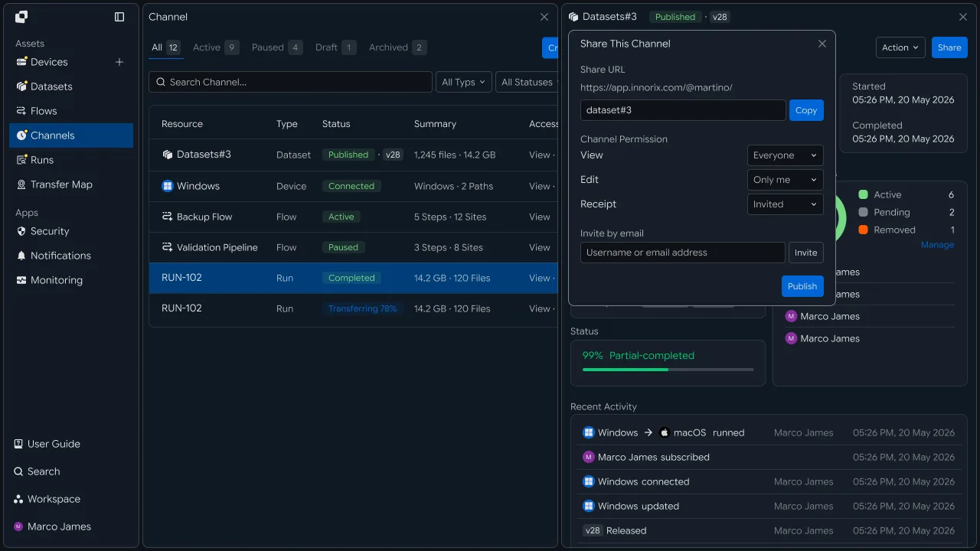This screenshot has width=980, height=551.
Task: Open the Receipt permission dropdown set to Invited
Action: tap(786, 204)
